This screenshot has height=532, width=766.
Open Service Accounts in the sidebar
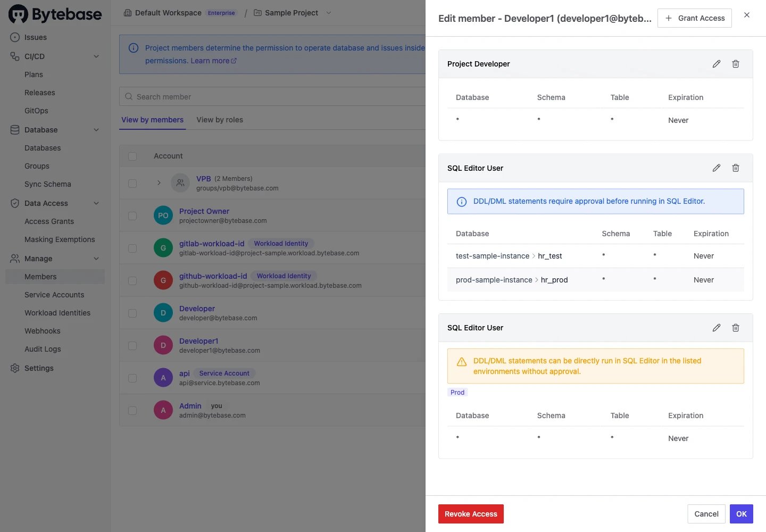(x=54, y=295)
